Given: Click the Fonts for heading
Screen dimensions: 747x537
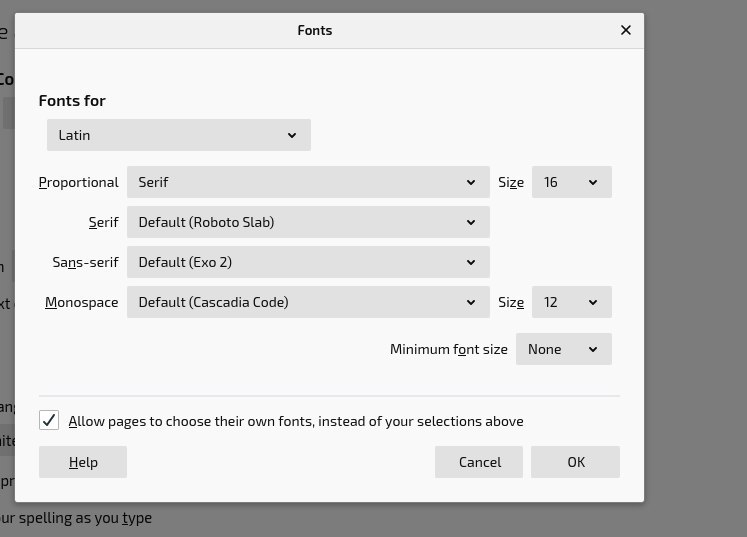Looking at the screenshot, I should click(72, 101).
